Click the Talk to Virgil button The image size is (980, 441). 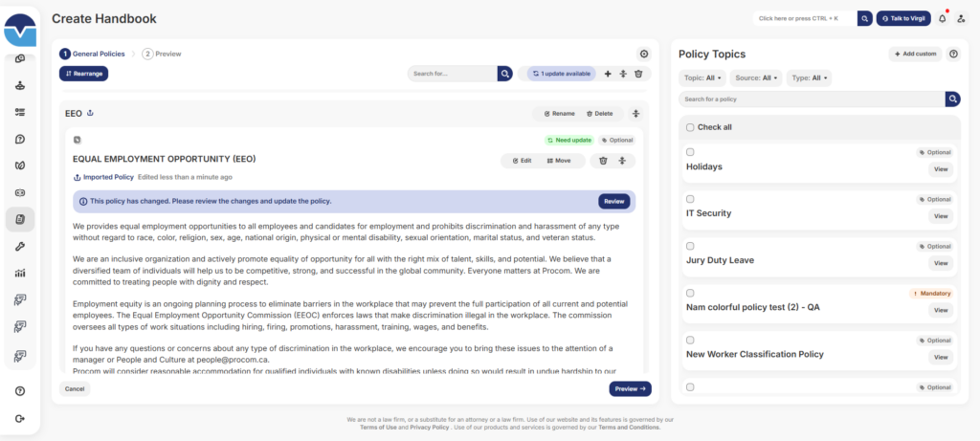pyautogui.click(x=903, y=18)
